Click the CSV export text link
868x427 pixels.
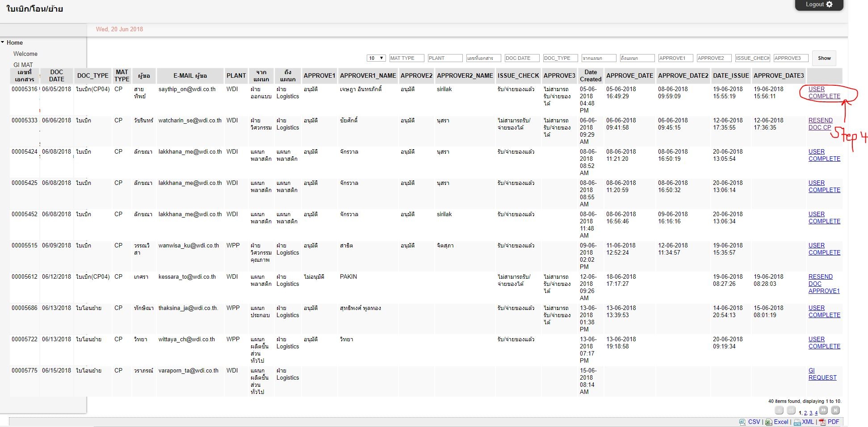click(x=754, y=422)
